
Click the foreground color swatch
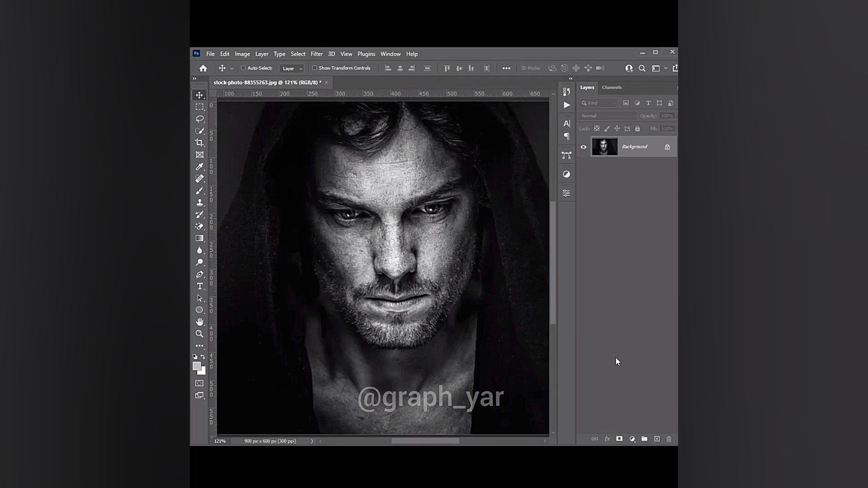(197, 366)
